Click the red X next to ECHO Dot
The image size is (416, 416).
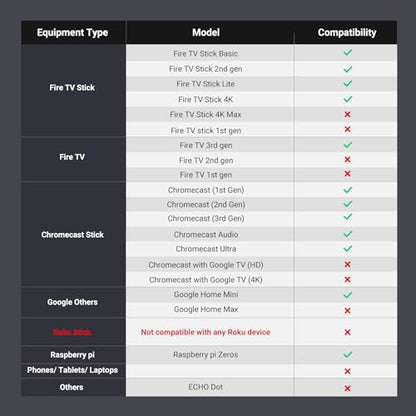click(347, 388)
